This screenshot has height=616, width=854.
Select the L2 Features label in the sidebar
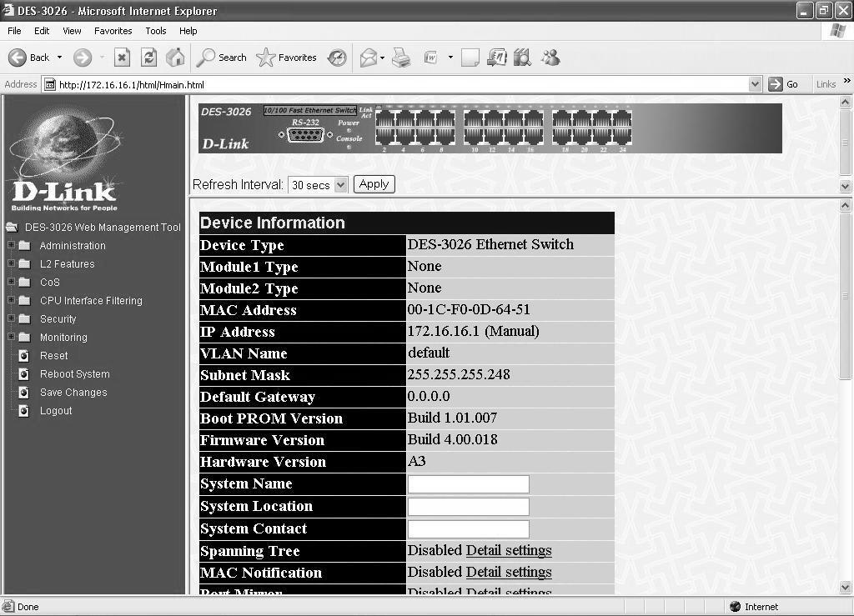tap(67, 264)
